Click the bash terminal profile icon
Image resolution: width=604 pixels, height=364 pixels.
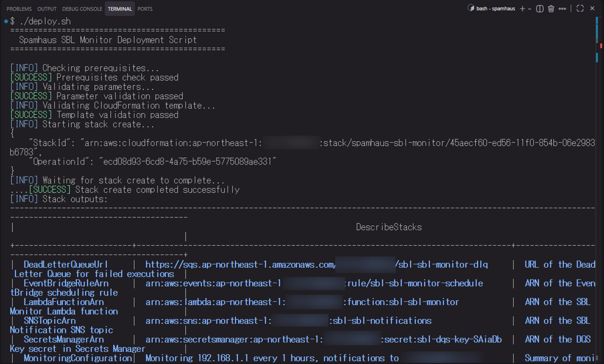click(470, 8)
